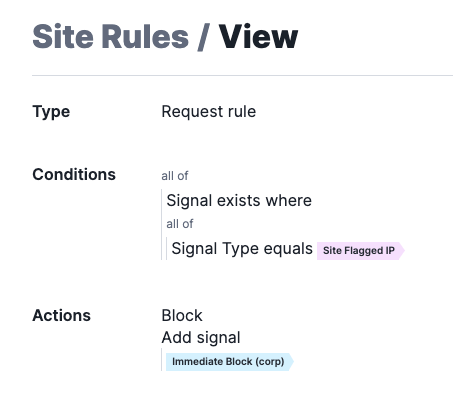Click the 'Signal Type equals' condition text
This screenshot has height=398, width=453.
(x=242, y=249)
